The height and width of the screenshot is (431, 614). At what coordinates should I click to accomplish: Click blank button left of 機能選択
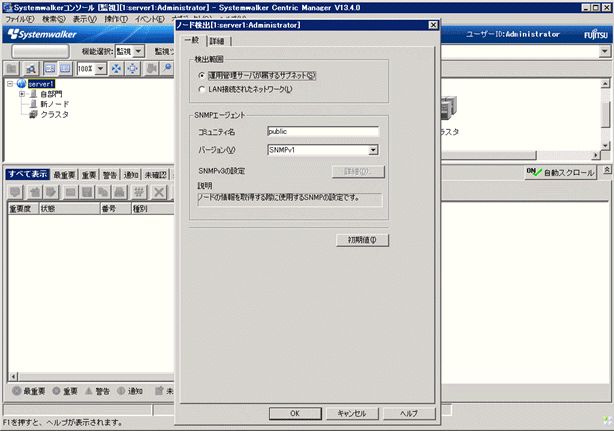point(40,51)
